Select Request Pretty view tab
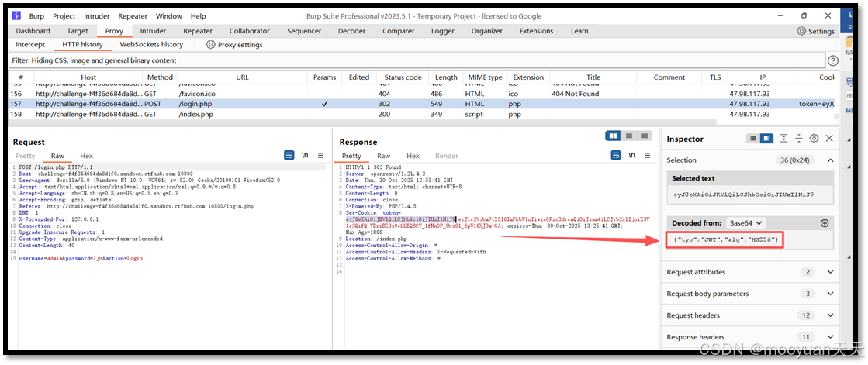This screenshot has height=365, width=868. tap(26, 156)
